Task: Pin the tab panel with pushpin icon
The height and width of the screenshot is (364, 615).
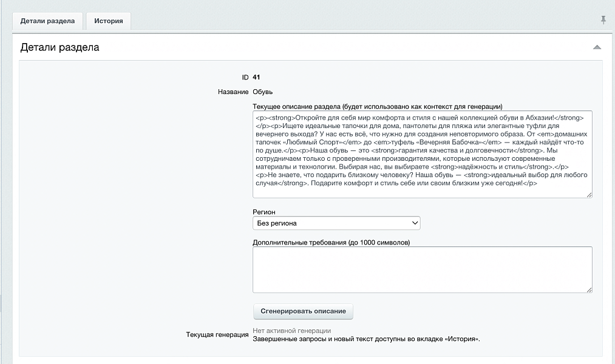Action: (x=603, y=19)
